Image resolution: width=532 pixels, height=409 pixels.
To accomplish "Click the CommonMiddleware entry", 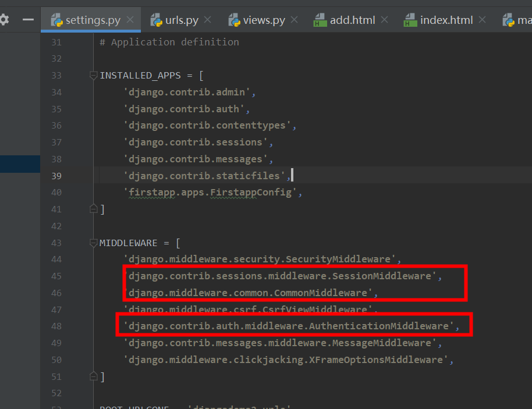I will tap(249, 293).
